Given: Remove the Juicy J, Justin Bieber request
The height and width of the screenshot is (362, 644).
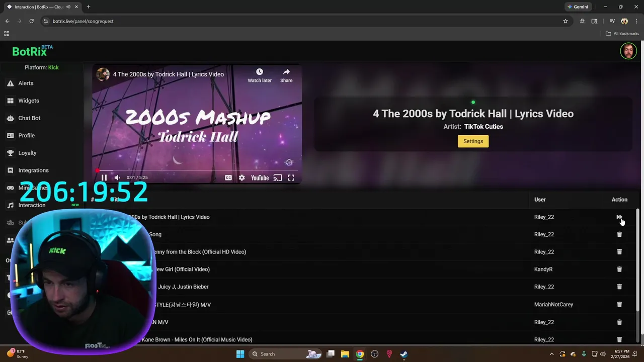Looking at the screenshot, I should pyautogui.click(x=619, y=287).
